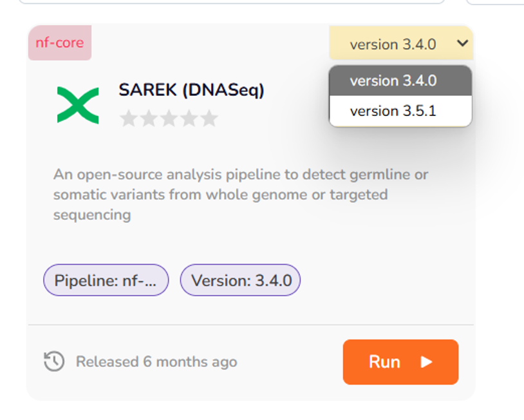Rate the pipeline with the fourth star
524x420 pixels.
click(x=189, y=119)
